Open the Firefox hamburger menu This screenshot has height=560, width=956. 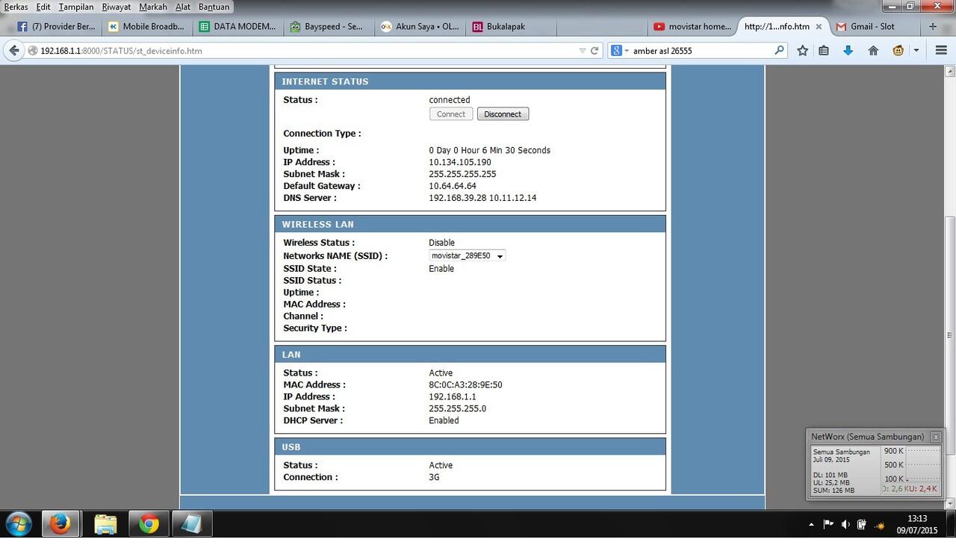(940, 51)
